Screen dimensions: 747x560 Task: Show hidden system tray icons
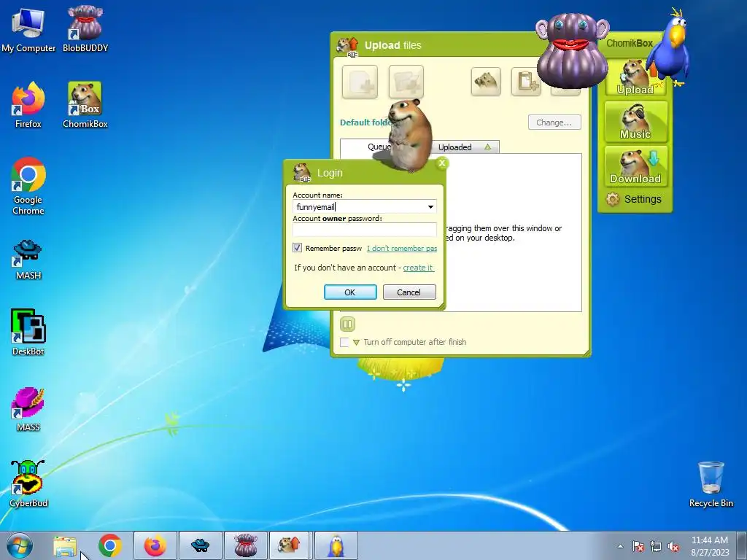(x=620, y=546)
